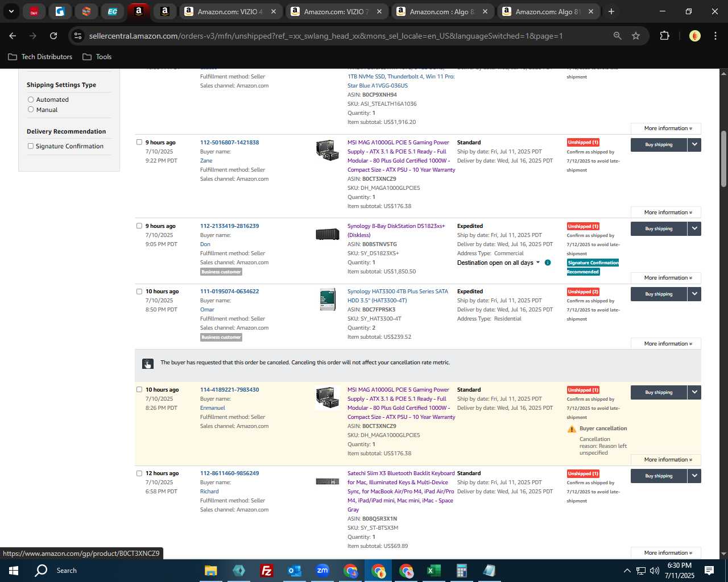Click the zoom magnifier icon in address bar
The width and height of the screenshot is (728, 582).
(618, 36)
